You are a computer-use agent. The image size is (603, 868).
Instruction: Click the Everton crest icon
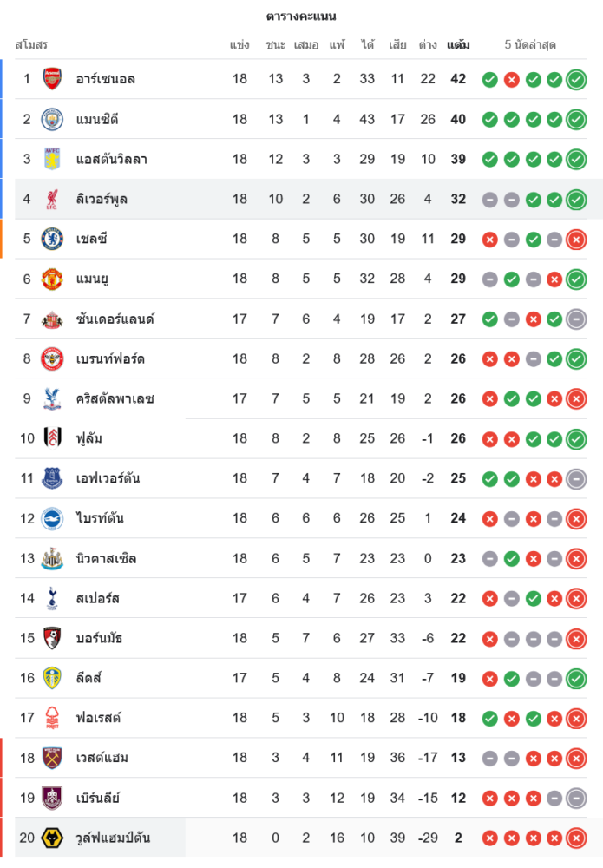(52, 478)
